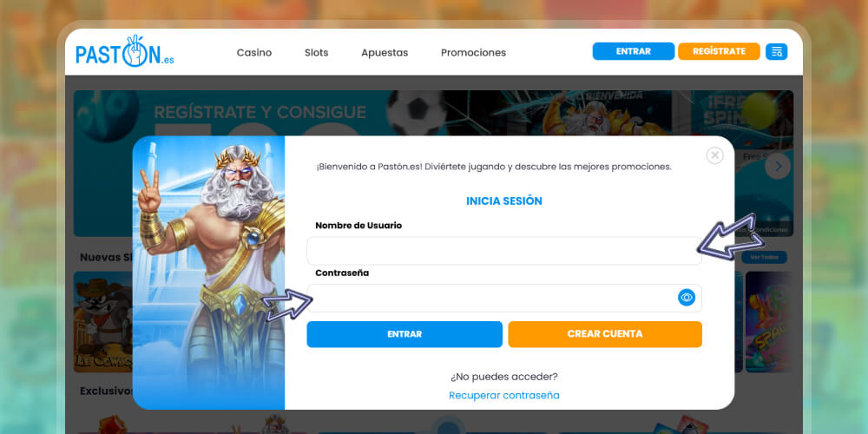Open Promociones page
Viewport: 868px width, 434px height.
(x=473, y=53)
